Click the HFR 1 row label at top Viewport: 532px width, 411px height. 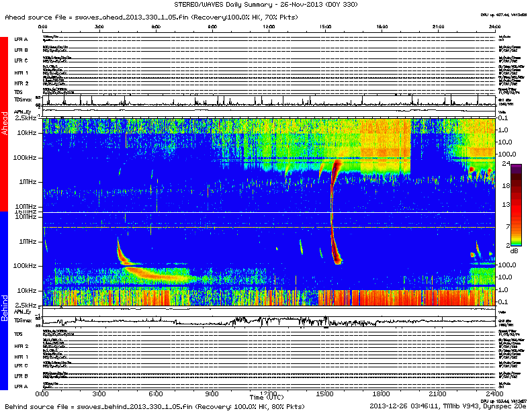tap(21, 73)
